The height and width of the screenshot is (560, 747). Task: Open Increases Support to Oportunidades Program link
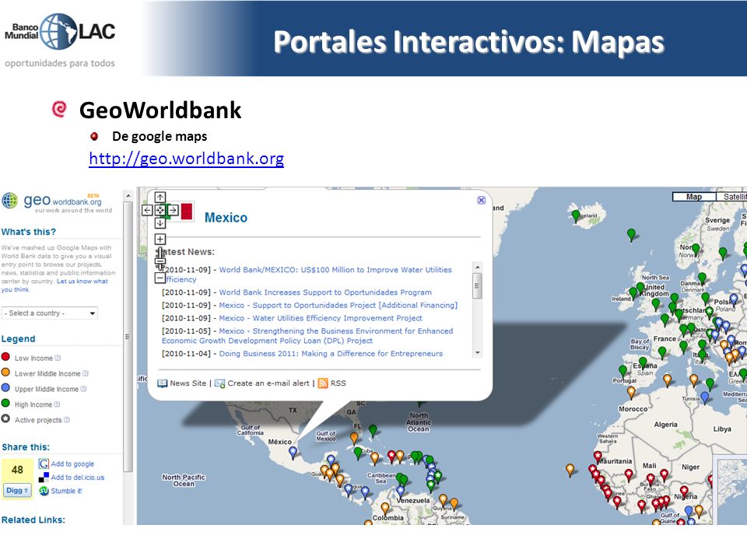(325, 292)
